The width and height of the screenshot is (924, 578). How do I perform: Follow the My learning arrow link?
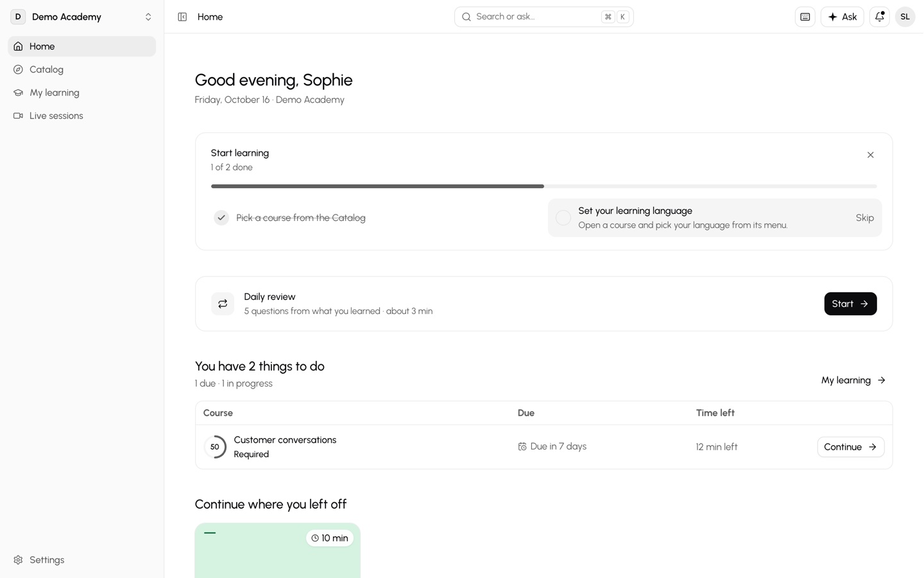[x=853, y=380]
